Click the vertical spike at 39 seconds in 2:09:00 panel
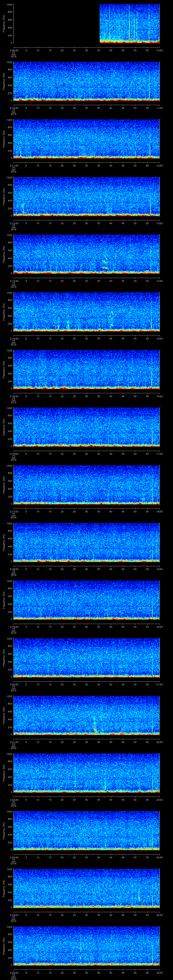Viewport: 173px width, 980px height. pyautogui.click(x=109, y=23)
